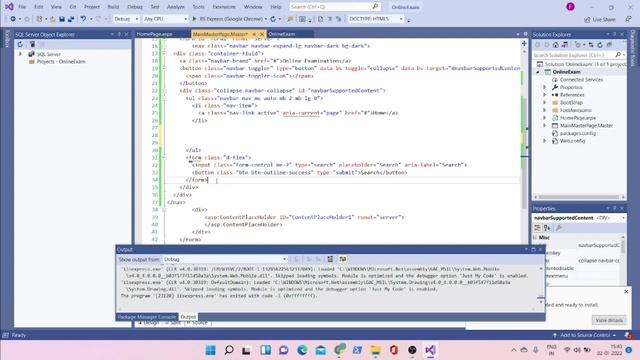
Task: Open the Build menu
Action: (113, 7)
